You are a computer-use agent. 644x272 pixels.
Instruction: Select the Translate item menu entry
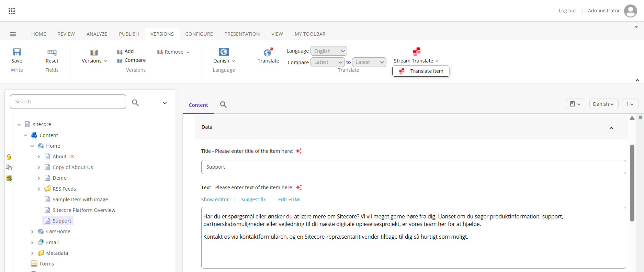[x=421, y=71]
